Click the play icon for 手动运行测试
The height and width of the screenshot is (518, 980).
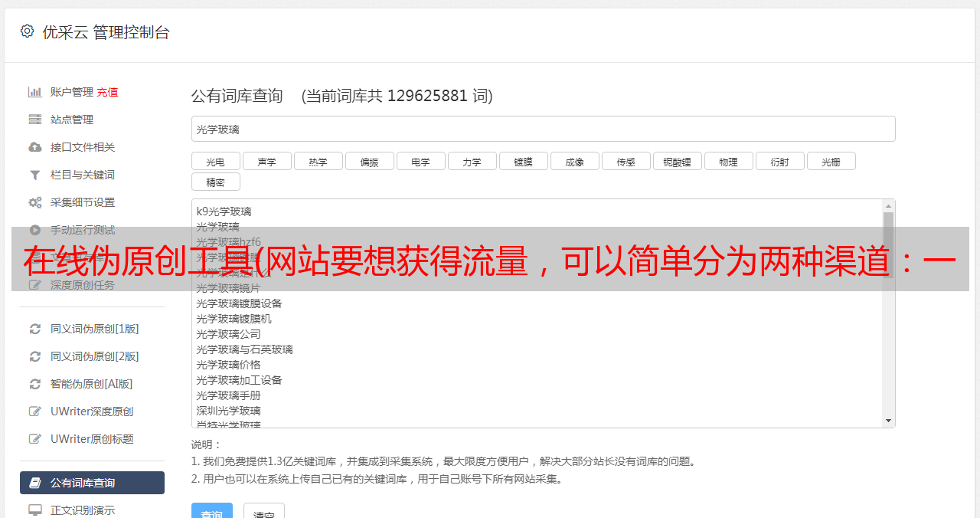pos(35,230)
